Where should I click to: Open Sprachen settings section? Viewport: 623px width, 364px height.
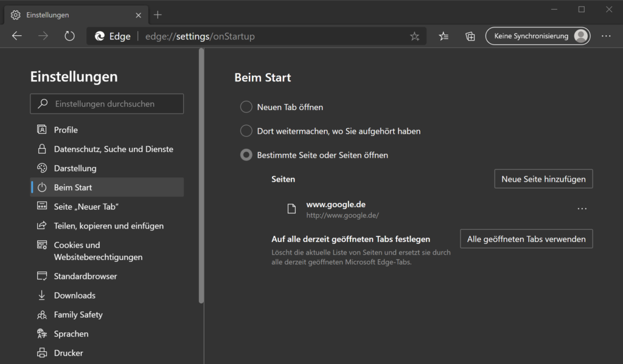107,334
